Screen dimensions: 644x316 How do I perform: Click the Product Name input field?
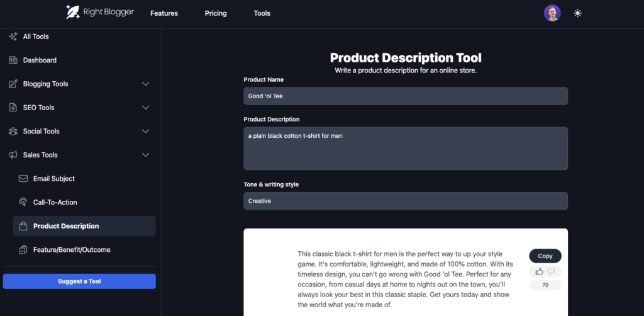pos(405,96)
